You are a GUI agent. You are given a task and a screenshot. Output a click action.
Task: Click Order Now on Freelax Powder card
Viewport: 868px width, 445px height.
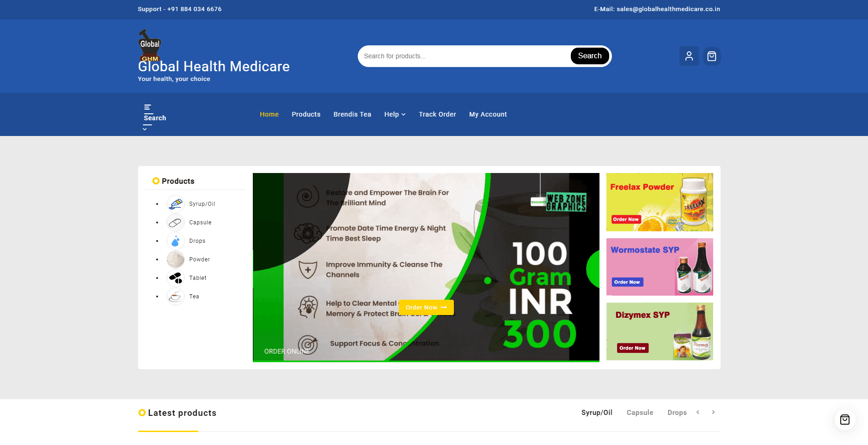coord(626,219)
